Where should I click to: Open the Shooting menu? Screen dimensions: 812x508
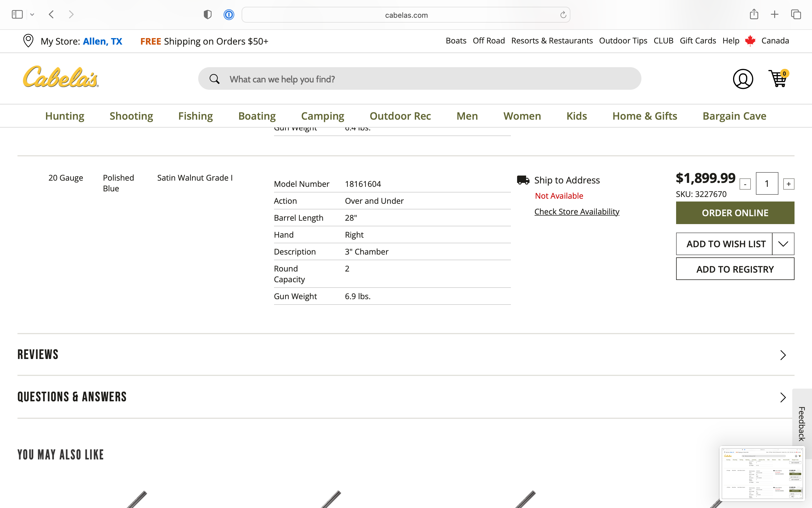point(131,116)
